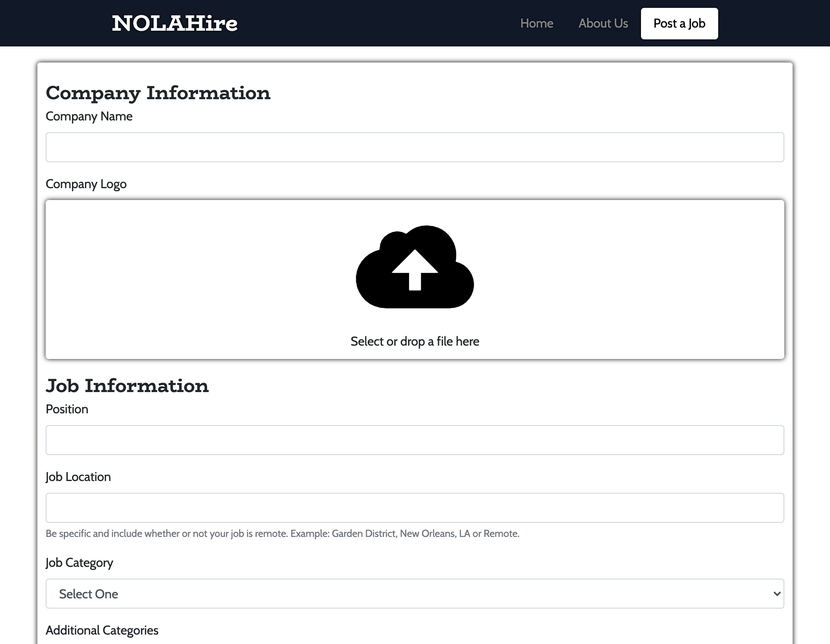Screen dimensions: 830x644
Task: Click the Job Category label
Action: coord(79,563)
